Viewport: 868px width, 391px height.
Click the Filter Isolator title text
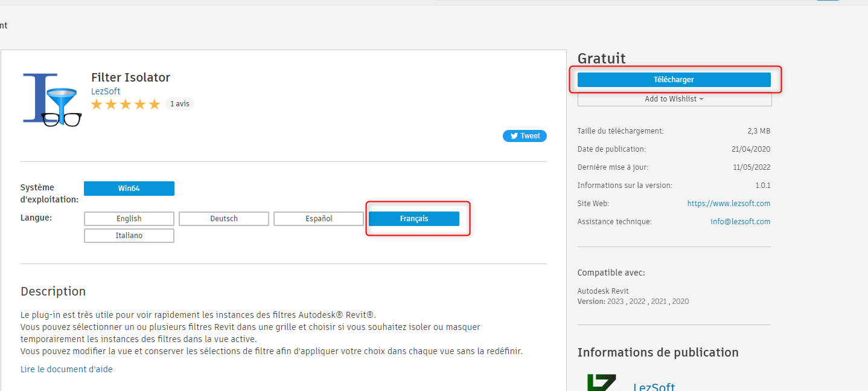[x=130, y=77]
